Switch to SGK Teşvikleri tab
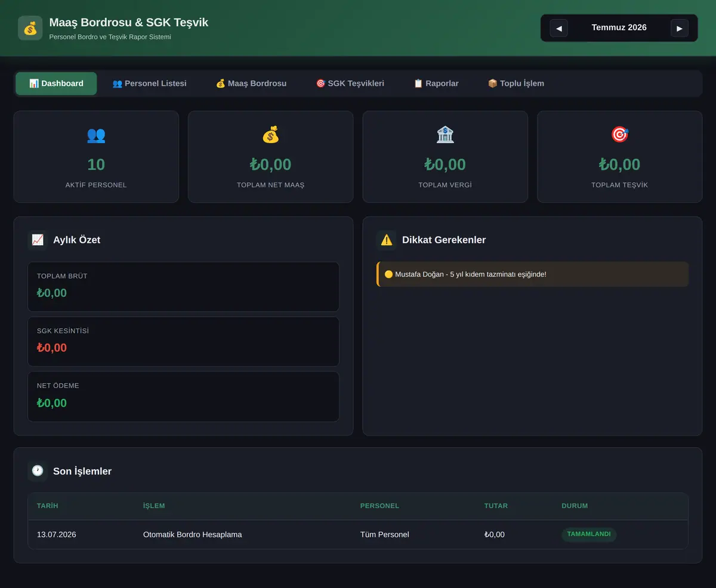This screenshot has height=588, width=716. click(x=350, y=83)
